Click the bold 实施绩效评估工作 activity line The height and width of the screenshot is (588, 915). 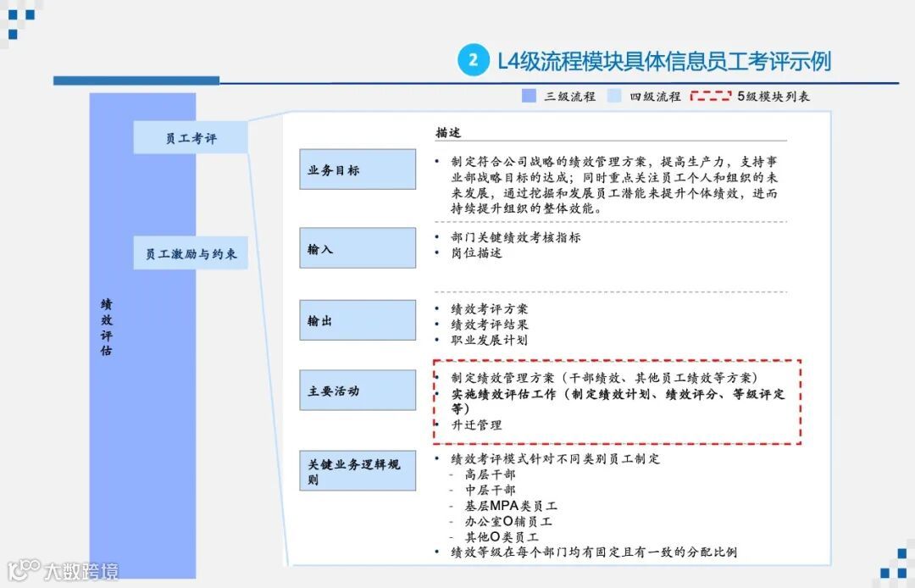[618, 402]
